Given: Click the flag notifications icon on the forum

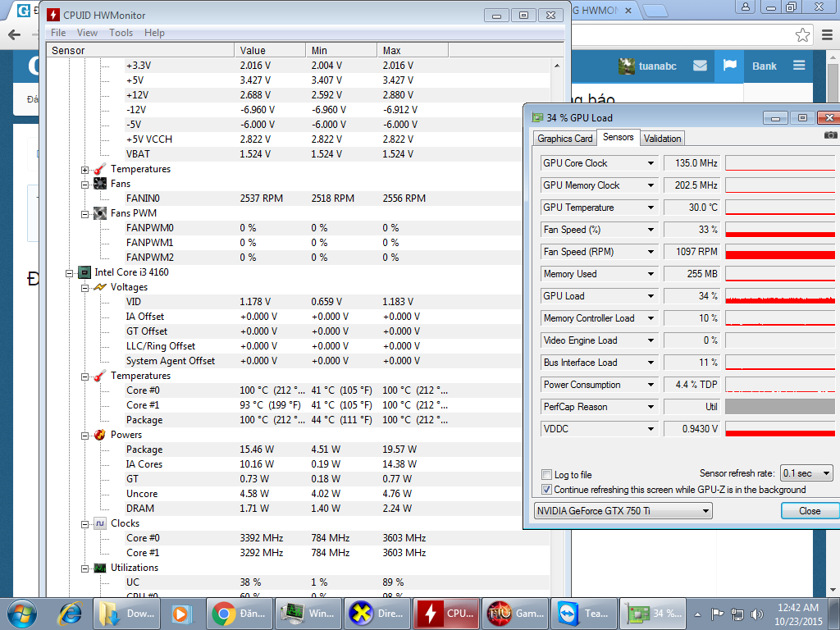Looking at the screenshot, I should tap(729, 66).
